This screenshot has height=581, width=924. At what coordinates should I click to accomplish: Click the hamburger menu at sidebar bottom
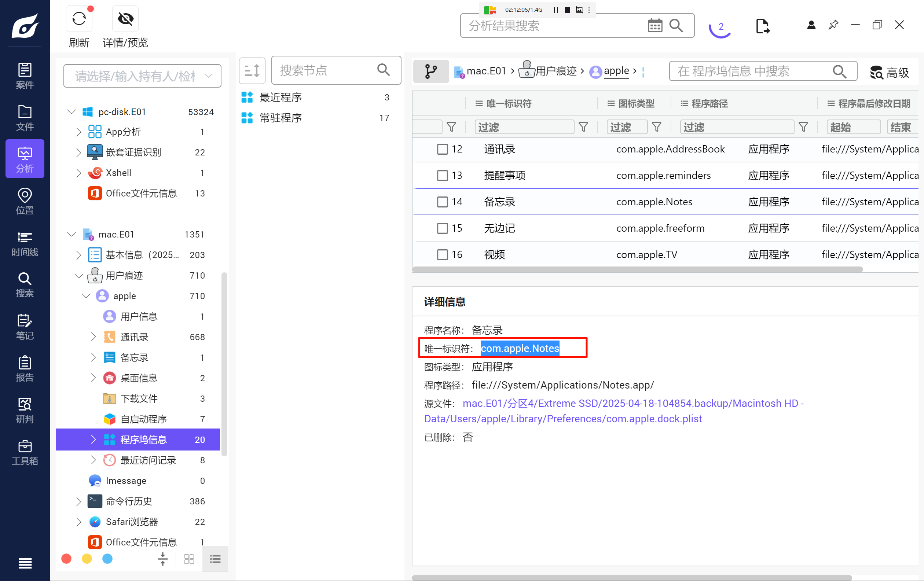tap(25, 563)
